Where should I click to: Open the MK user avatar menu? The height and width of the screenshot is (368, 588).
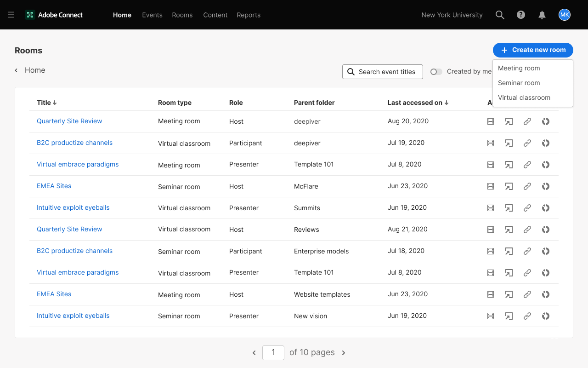pyautogui.click(x=565, y=15)
